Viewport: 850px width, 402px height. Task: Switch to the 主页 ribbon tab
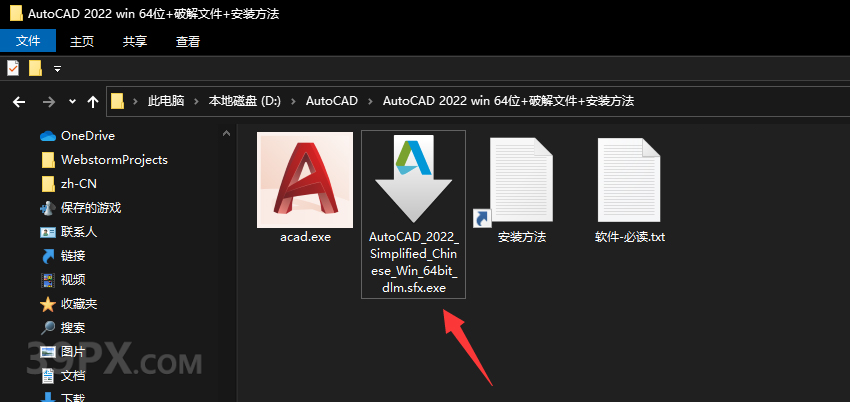[82, 41]
